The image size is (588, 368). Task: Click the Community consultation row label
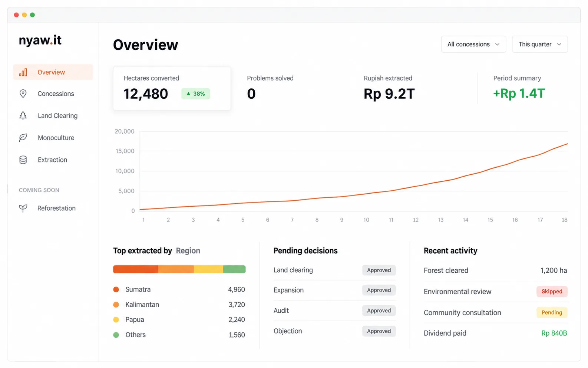click(x=462, y=313)
